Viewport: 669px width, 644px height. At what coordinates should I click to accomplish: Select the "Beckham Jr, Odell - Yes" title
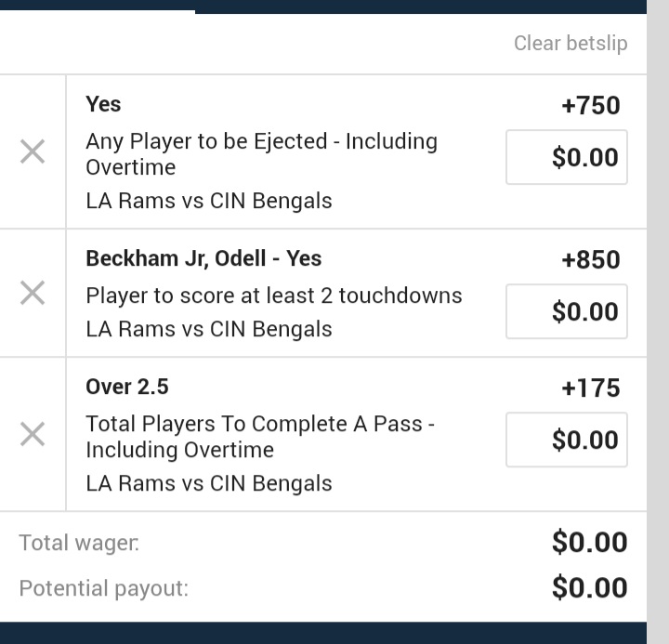[203, 258]
